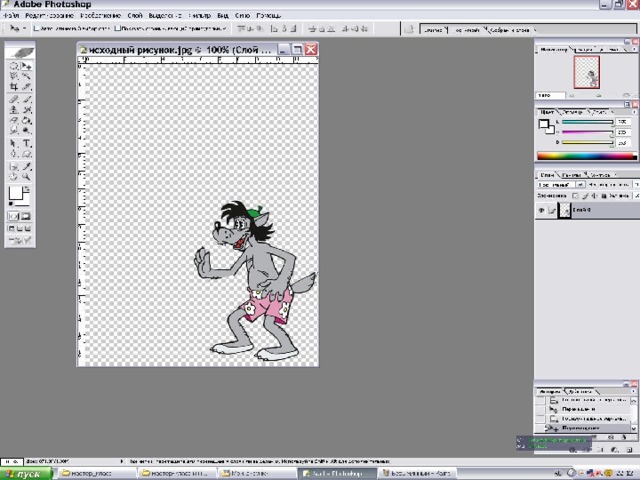
Task: Click History panel scroll up arrow
Action: (x=633, y=401)
